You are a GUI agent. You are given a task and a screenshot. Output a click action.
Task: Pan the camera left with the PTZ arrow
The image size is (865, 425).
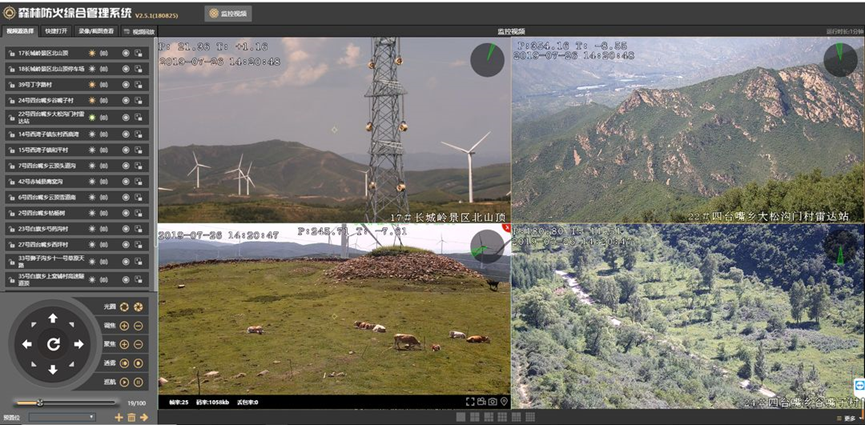pos(28,344)
